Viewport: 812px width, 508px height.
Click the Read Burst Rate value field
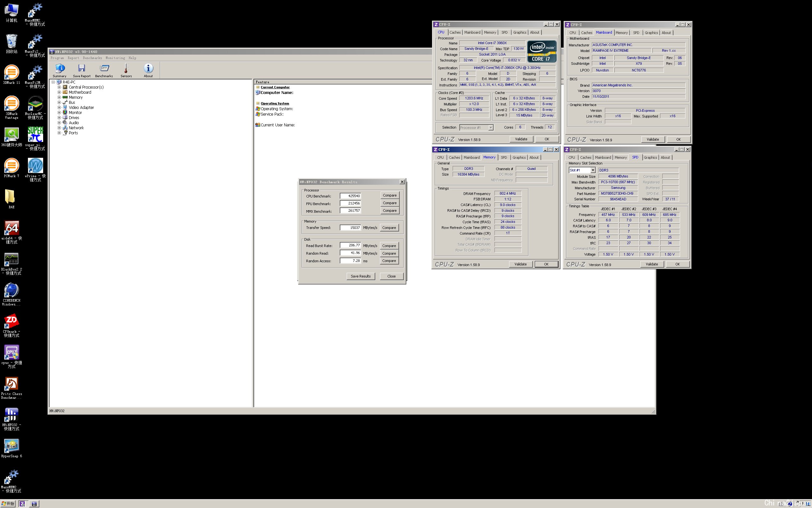click(350, 245)
